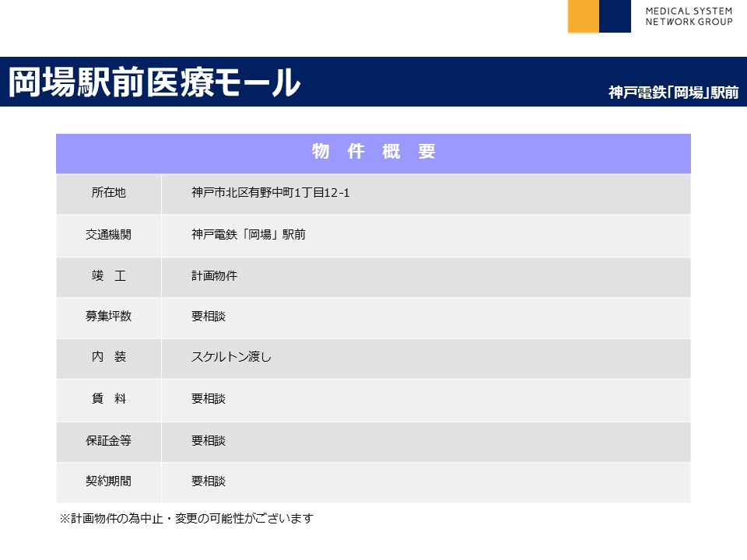
Task: Click the address '神戸市北区有野中町1丁目12-1'
Action: pyautogui.click(x=271, y=192)
